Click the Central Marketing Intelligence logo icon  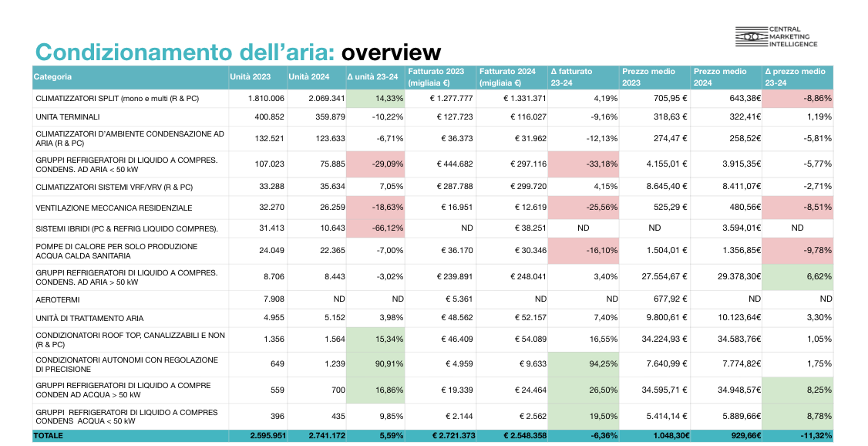(x=751, y=36)
